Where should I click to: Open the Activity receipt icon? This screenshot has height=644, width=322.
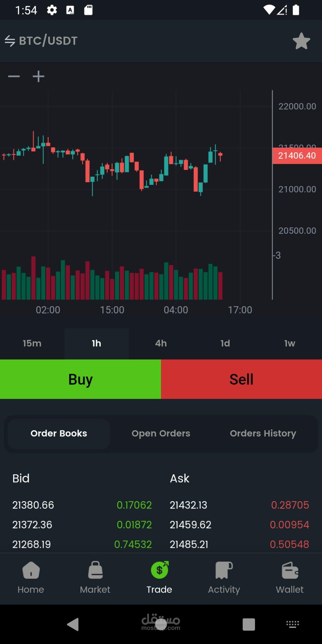click(224, 570)
